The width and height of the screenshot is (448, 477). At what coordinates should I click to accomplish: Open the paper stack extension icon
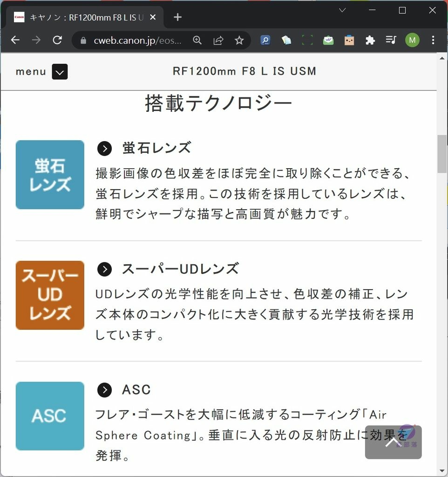pos(286,40)
